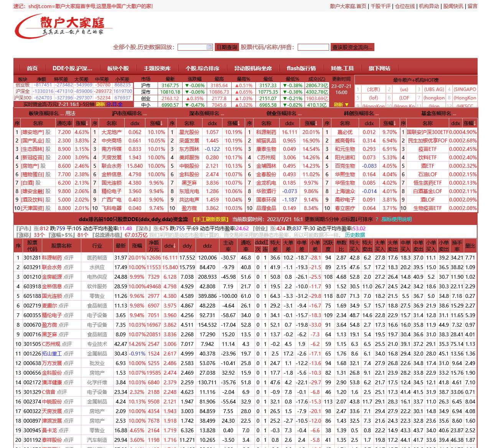Screen dimensions: 491x448
Task: Open 点评 for 金房能源 row
Action: pos(68,277)
